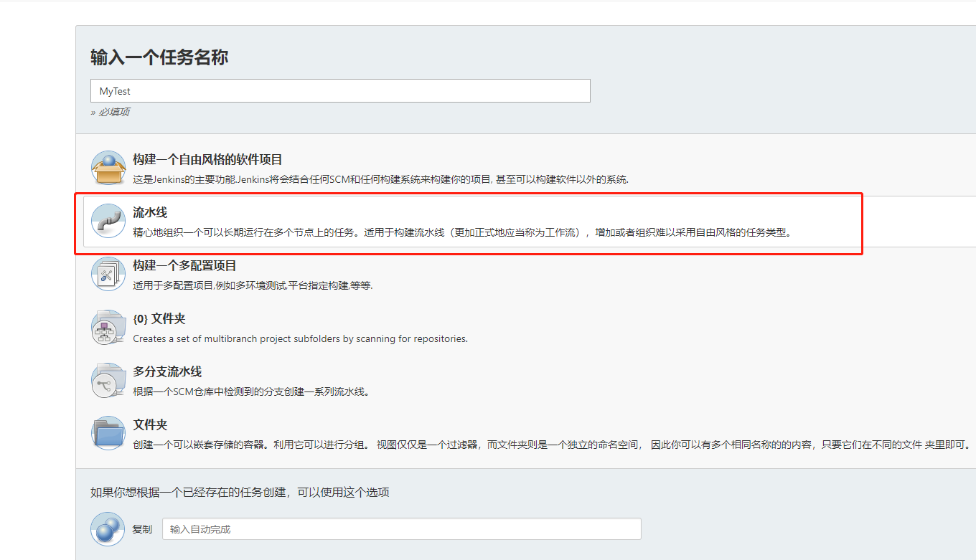
Task: Click the 构建一个多配置项目 icon
Action: tap(108, 274)
